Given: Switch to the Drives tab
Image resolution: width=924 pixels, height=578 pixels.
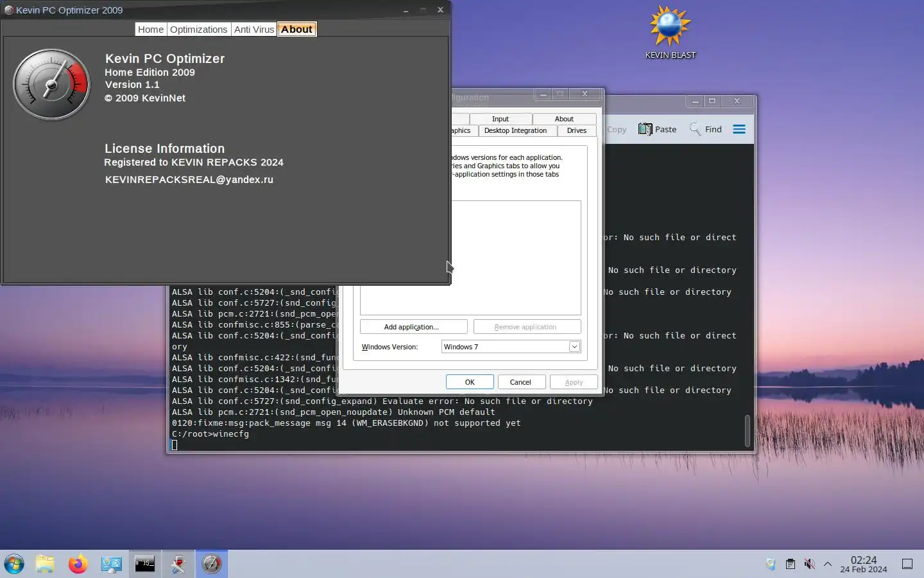Looking at the screenshot, I should [x=577, y=130].
